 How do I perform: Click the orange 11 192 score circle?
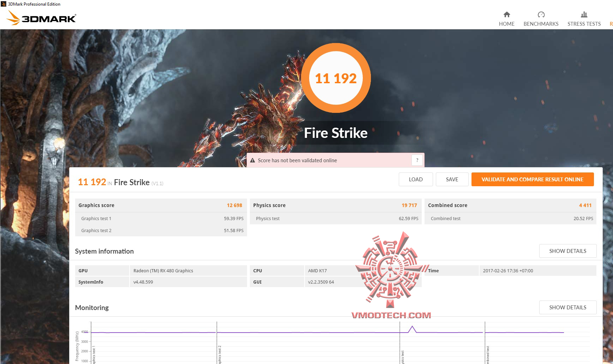(336, 78)
